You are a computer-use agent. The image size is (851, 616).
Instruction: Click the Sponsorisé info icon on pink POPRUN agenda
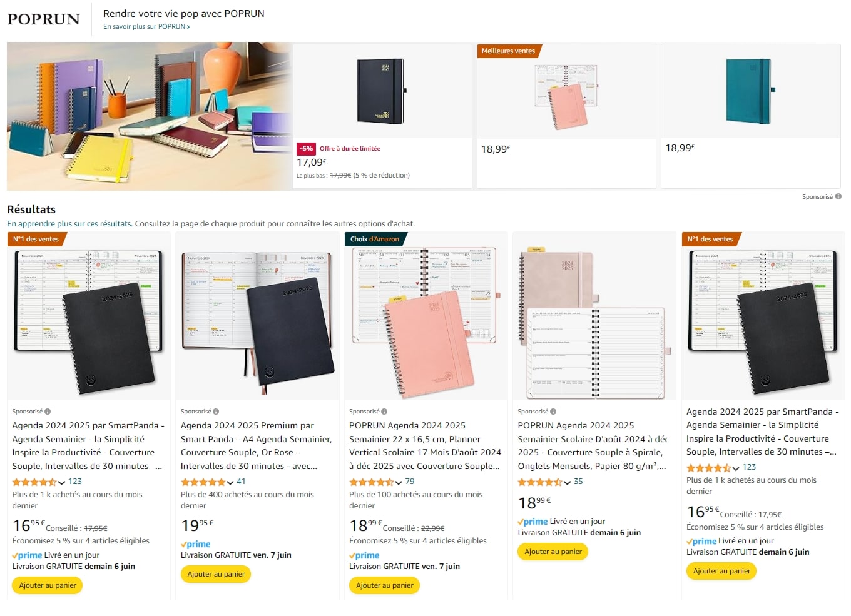pyautogui.click(x=384, y=412)
